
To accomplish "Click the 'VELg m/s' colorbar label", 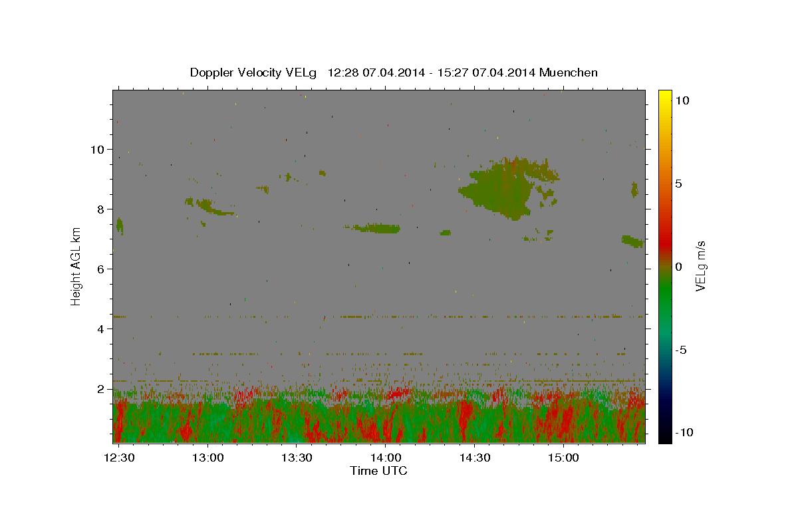I will pos(700,267).
